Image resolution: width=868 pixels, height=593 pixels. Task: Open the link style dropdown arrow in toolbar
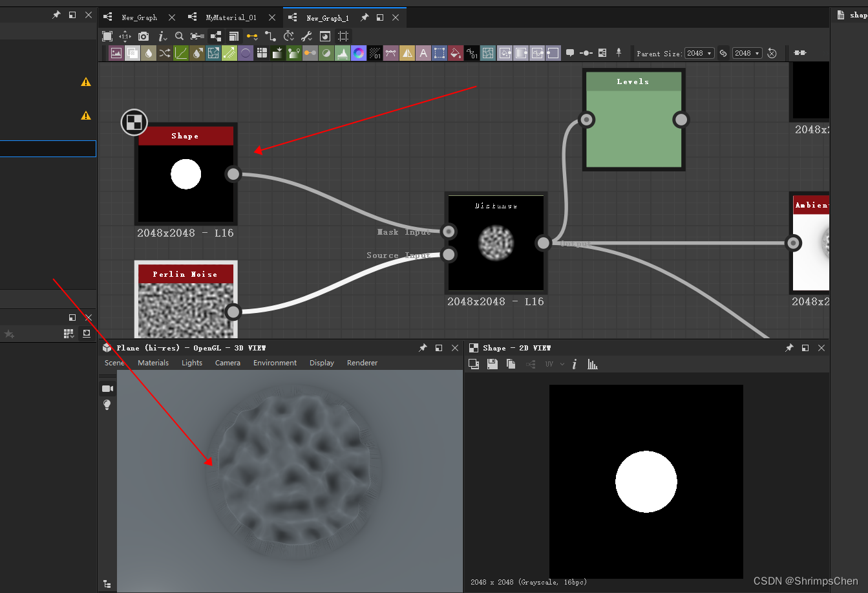pyautogui.click(x=257, y=41)
